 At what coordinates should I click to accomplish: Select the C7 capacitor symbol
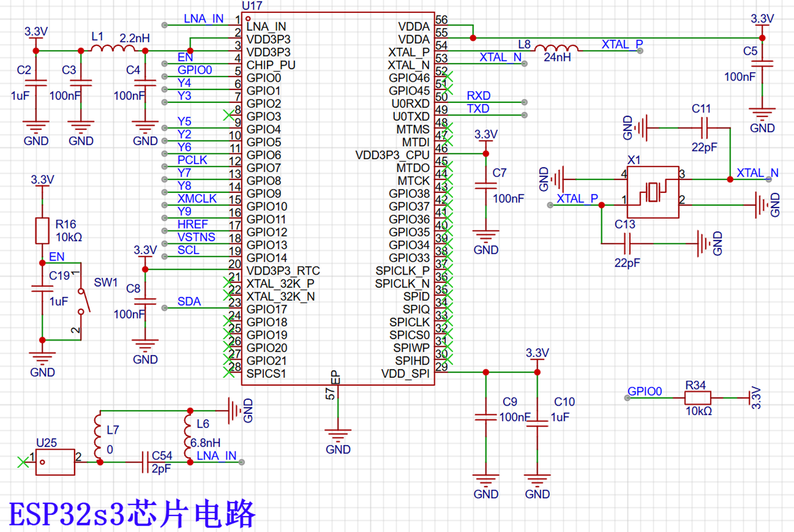coord(486,186)
